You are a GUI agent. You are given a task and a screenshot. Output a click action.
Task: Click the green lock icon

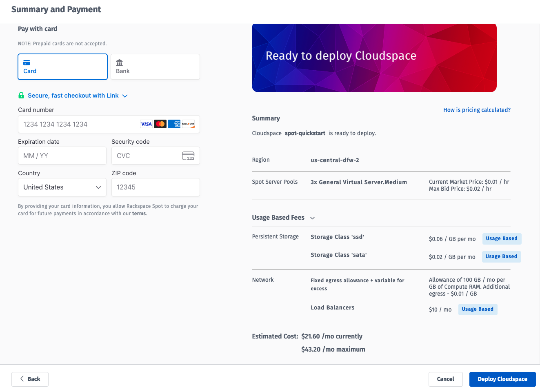[21, 96]
